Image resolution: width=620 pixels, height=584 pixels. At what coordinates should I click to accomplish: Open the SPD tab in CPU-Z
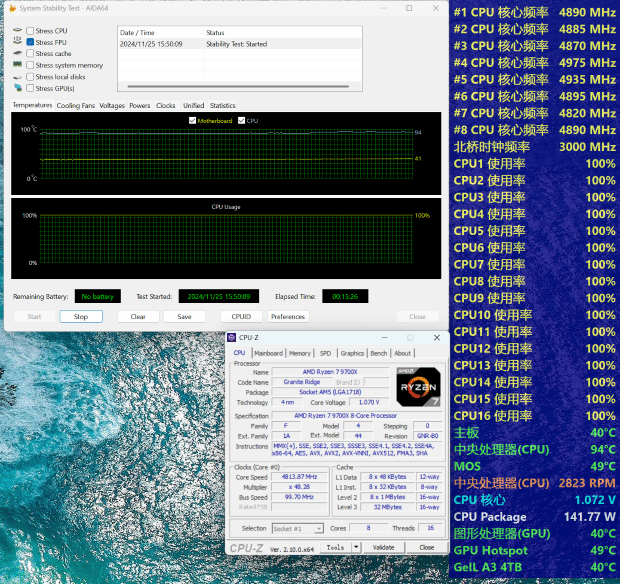pyautogui.click(x=325, y=353)
